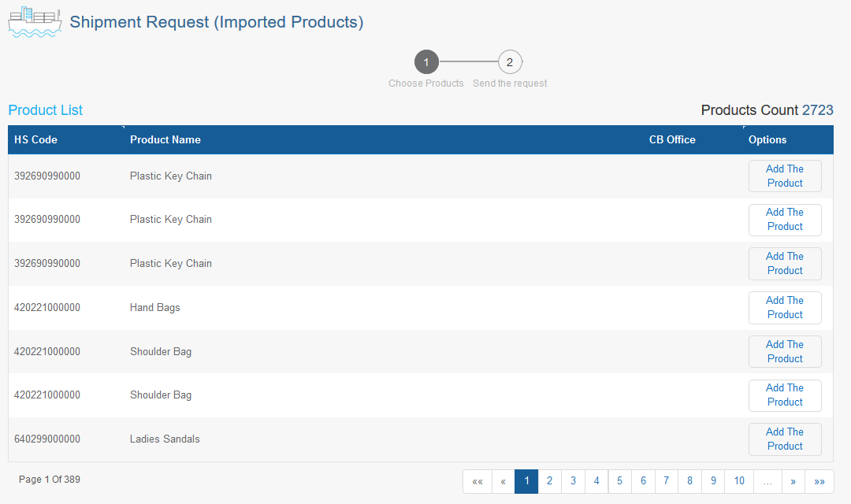Select step 1 Choose Products circle
This screenshot has width=851, height=504.
(426, 62)
